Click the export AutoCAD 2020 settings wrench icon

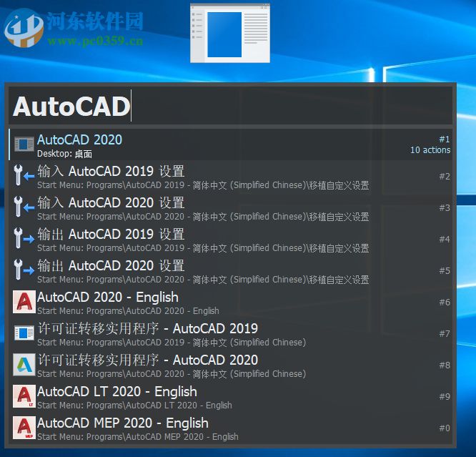pyautogui.click(x=24, y=270)
